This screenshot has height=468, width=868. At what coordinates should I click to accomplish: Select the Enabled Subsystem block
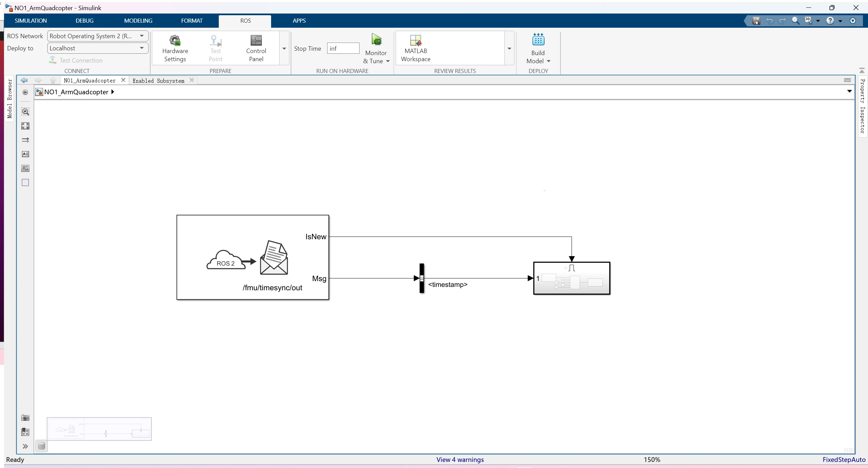572,278
